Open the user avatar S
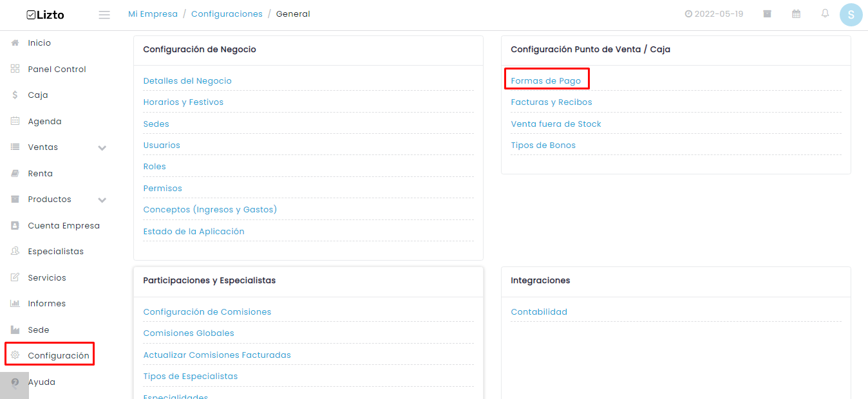 [x=851, y=15]
